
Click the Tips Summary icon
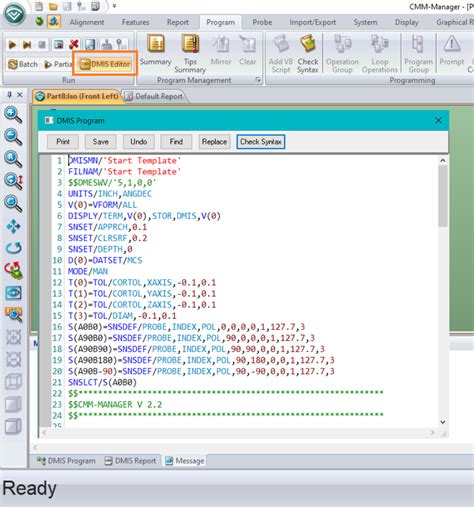coord(190,54)
